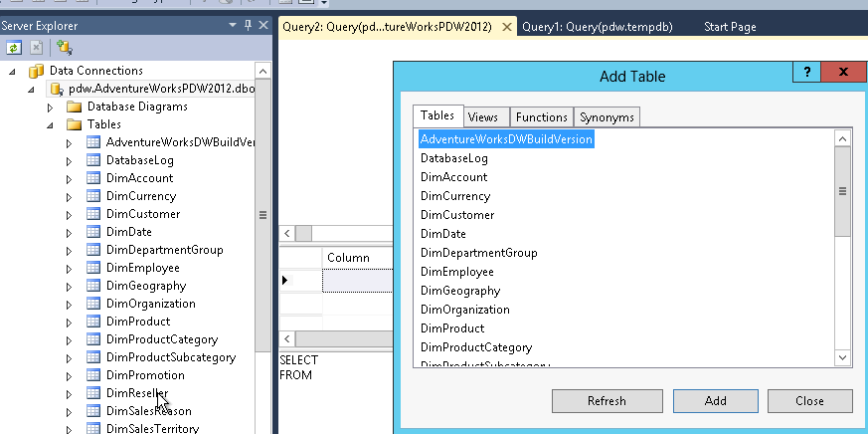Select Synonyms tab in Add Table dialog

(x=607, y=116)
